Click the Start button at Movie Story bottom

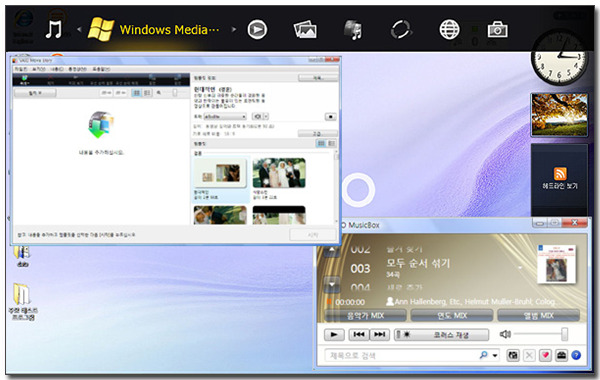coord(313,235)
